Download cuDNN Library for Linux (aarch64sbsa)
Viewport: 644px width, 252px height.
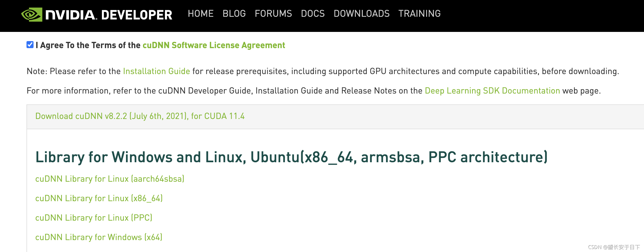pyautogui.click(x=110, y=179)
